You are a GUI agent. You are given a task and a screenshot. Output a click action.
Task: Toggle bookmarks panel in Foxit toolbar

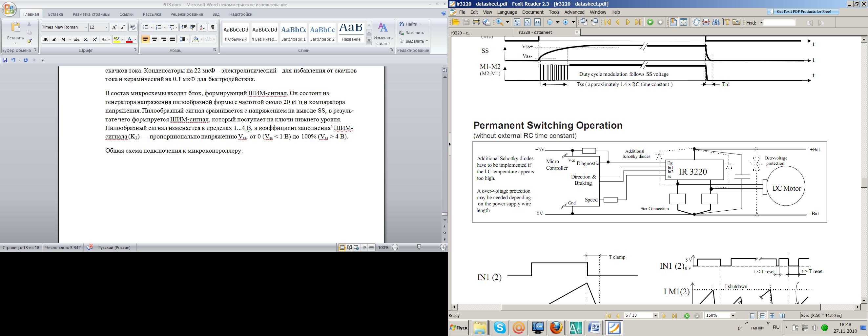(x=673, y=22)
